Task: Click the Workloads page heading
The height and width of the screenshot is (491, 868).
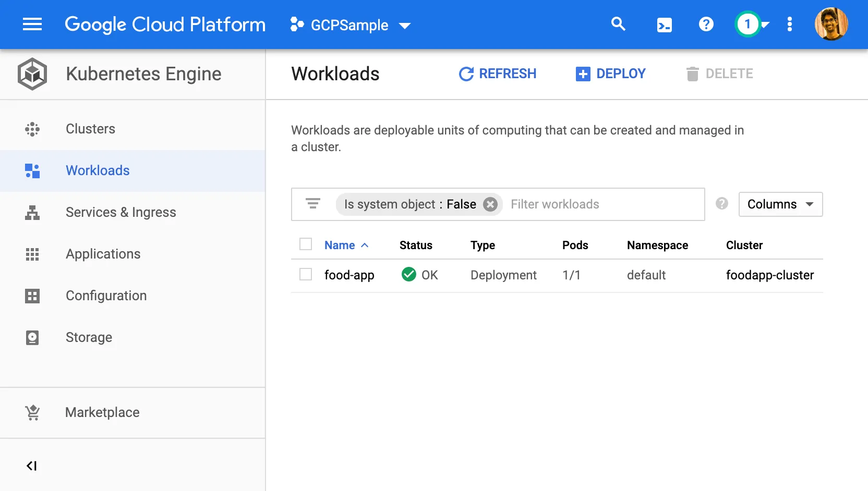Action: click(335, 74)
